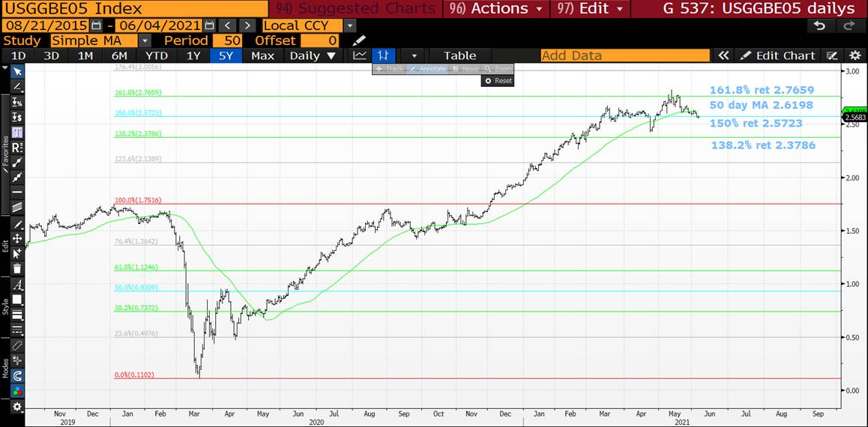The width and height of the screenshot is (868, 427).
Task: Click the undo arrow icon
Action: click(819, 25)
